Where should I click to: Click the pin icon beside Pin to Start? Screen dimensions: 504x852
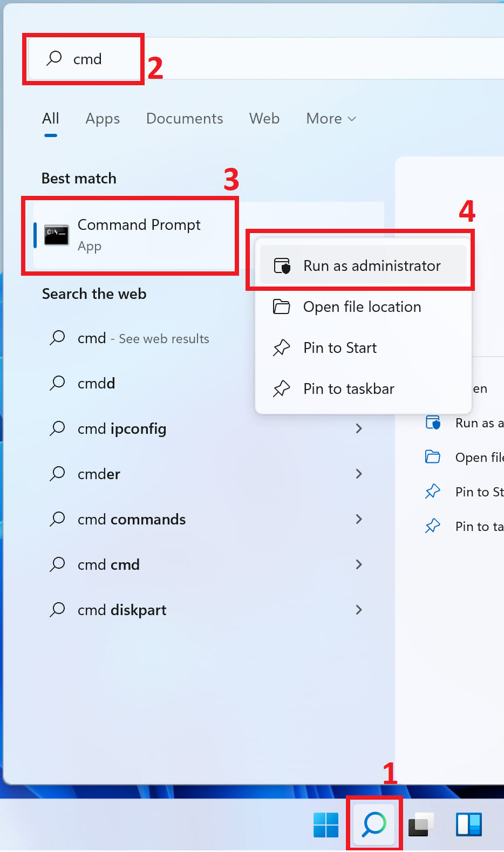[282, 348]
